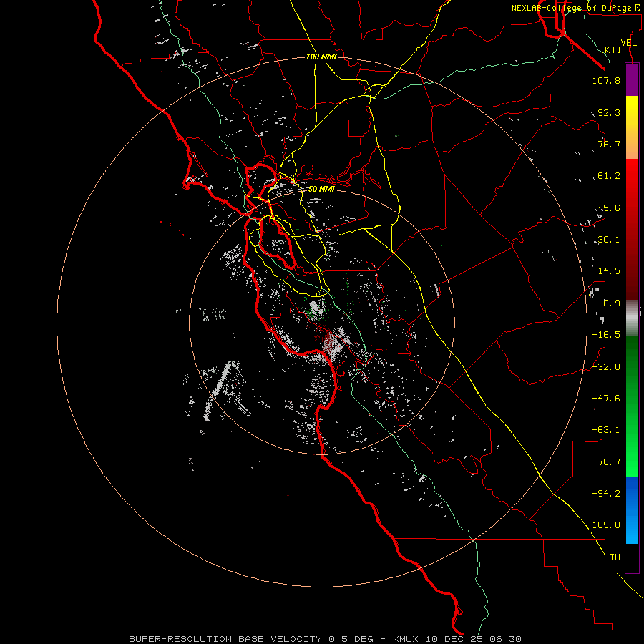Click the 45.6 velocity scale value
The height and width of the screenshot is (644, 644).
coord(609,208)
